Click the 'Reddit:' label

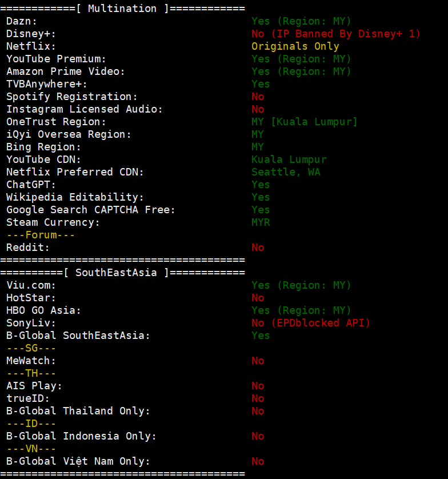(28, 248)
